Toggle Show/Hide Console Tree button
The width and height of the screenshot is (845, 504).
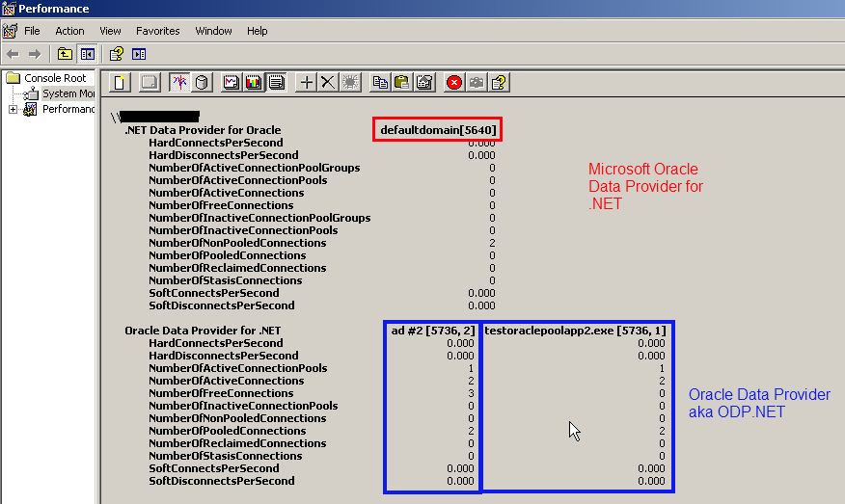coord(88,54)
